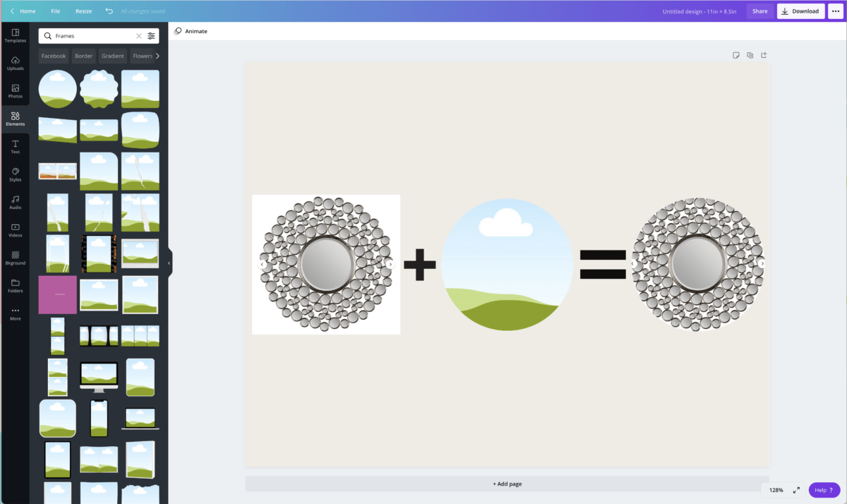Select the Text tool in sidebar
This screenshot has height=504, width=847.
pyautogui.click(x=15, y=147)
